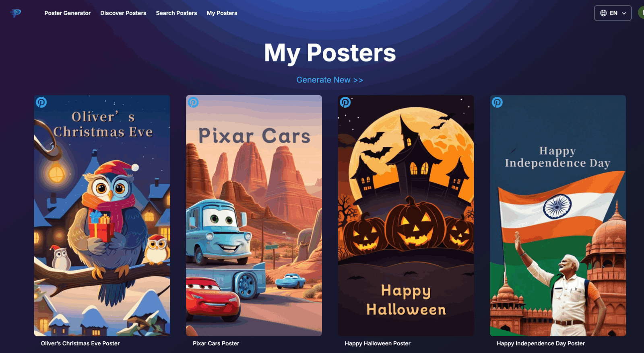Open the Happy Halloween poster thumbnail
Viewport: 644px width, 353px height.
point(406,215)
